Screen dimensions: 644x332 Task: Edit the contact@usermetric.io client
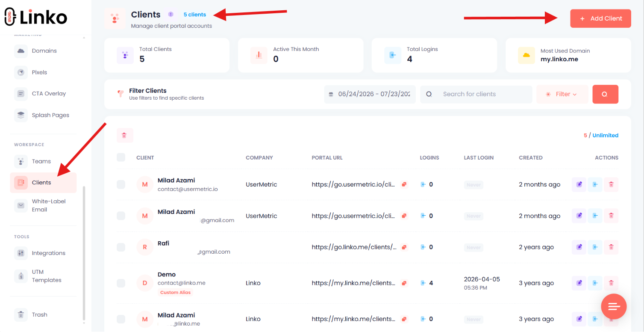tap(579, 184)
